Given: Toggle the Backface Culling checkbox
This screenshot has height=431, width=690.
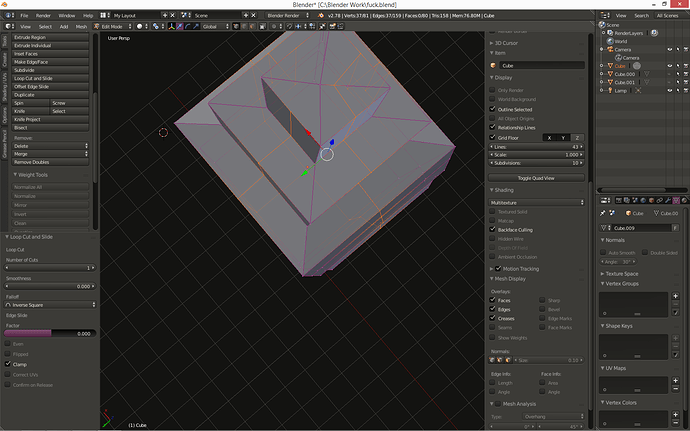Looking at the screenshot, I should [493, 229].
